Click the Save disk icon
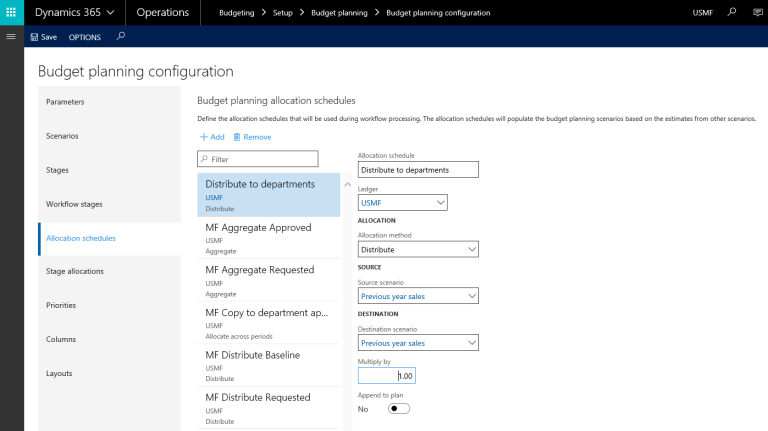This screenshot has width=768, height=431. pyautogui.click(x=34, y=37)
